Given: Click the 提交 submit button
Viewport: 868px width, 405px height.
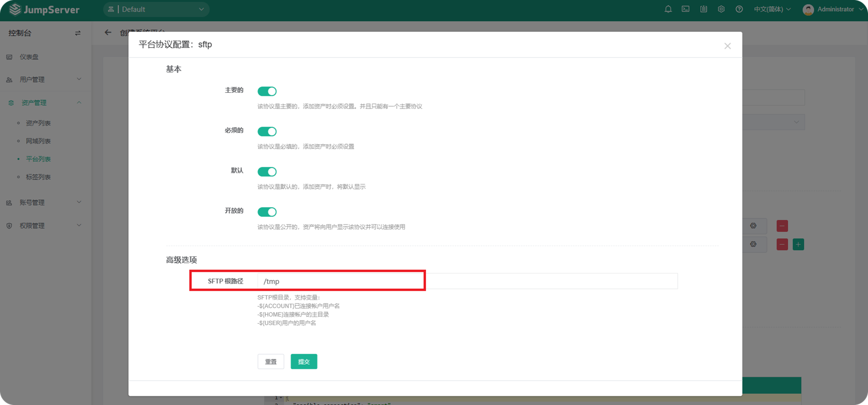Looking at the screenshot, I should 304,361.
